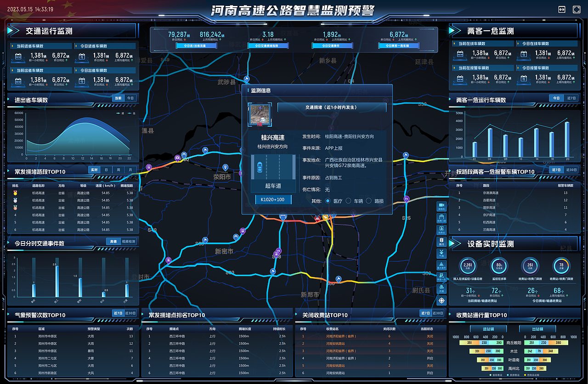Click the 大雾 row in weather warning table
This screenshot has height=384, width=588.
(73, 358)
